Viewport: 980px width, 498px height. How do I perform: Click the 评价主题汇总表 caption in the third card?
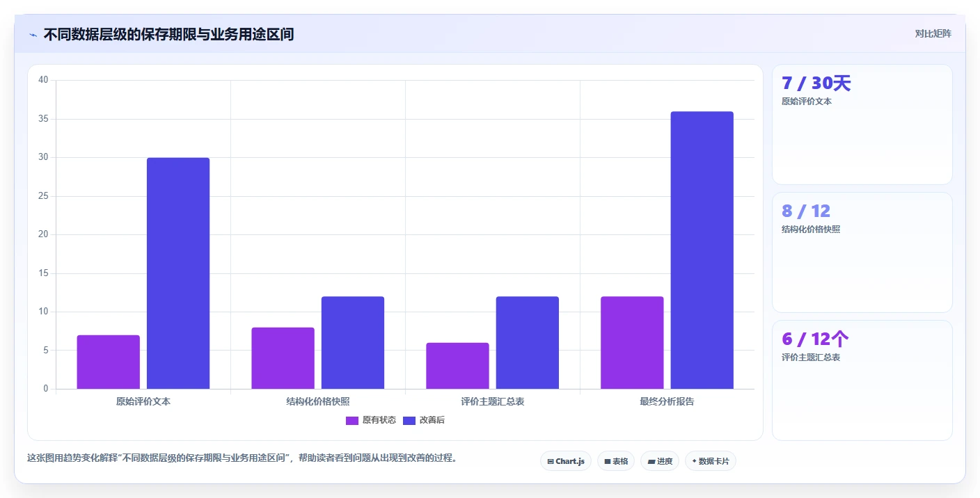click(811, 358)
